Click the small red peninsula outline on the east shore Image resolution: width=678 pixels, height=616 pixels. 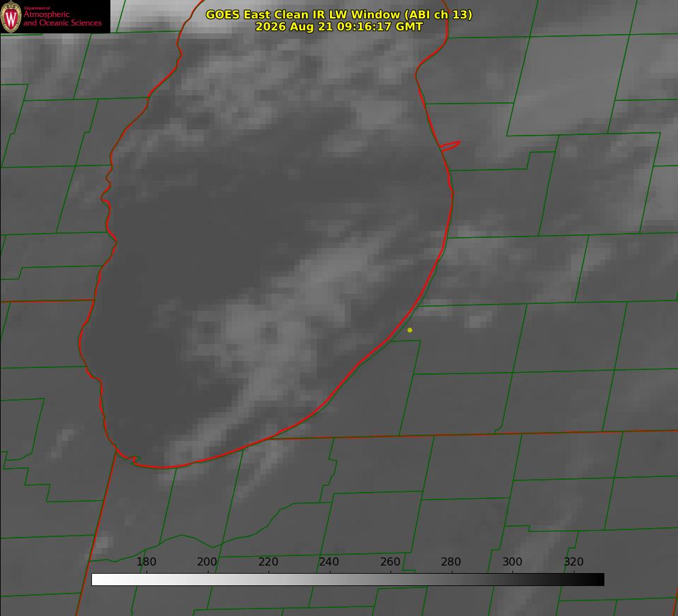coord(450,146)
